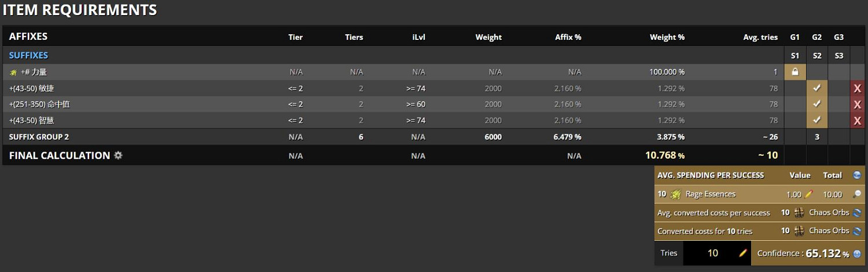The height and width of the screenshot is (272, 868).
Task: Click the pencil icon next to Rage Essences value
Action: coord(809,194)
